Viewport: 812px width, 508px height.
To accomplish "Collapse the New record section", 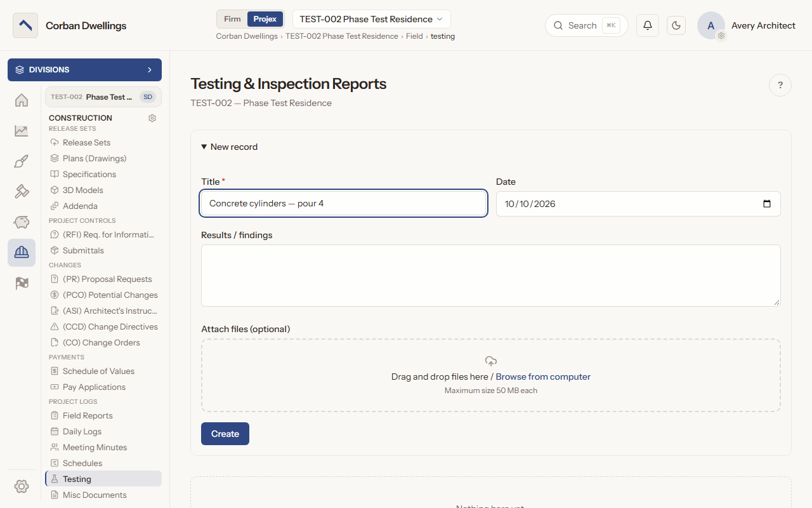I will (x=230, y=147).
